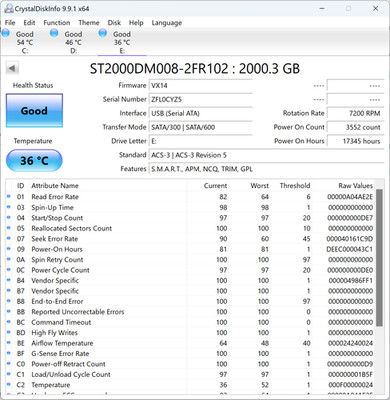Click status dot for Read Error Rate
The height and width of the screenshot is (400, 390).
click(9, 196)
